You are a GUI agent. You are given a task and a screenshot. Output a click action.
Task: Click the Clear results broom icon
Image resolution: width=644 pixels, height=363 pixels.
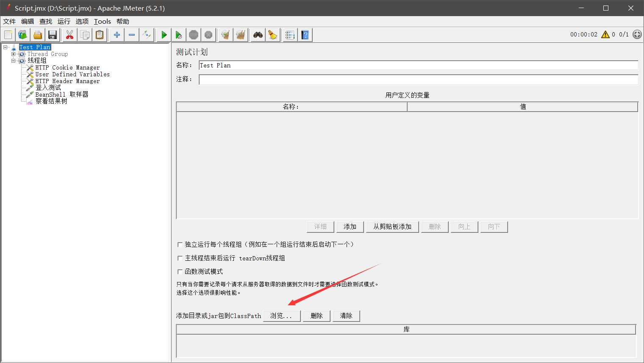(226, 35)
